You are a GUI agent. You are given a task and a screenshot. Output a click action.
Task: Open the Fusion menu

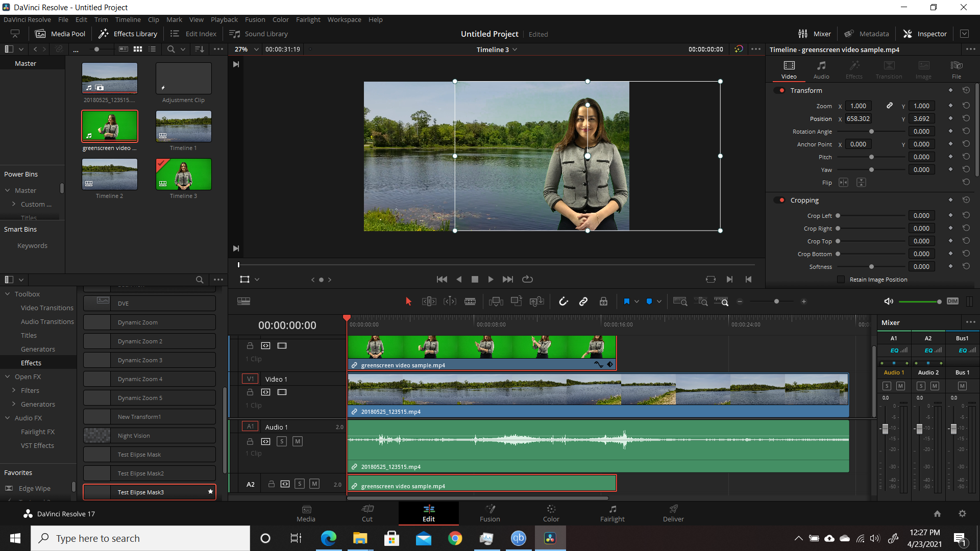tap(255, 19)
